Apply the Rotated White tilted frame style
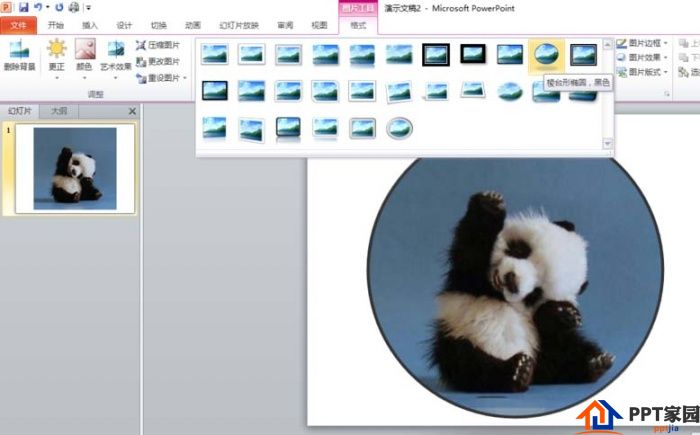700x435 pixels. click(x=399, y=92)
